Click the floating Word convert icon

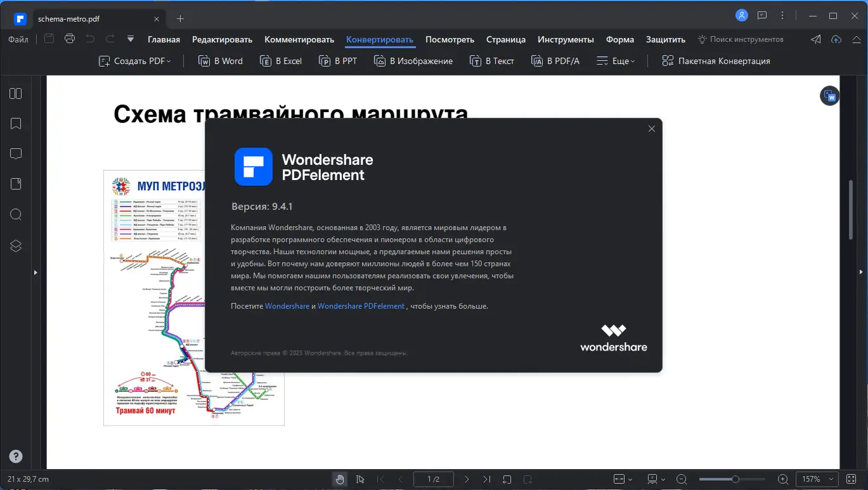click(x=829, y=96)
